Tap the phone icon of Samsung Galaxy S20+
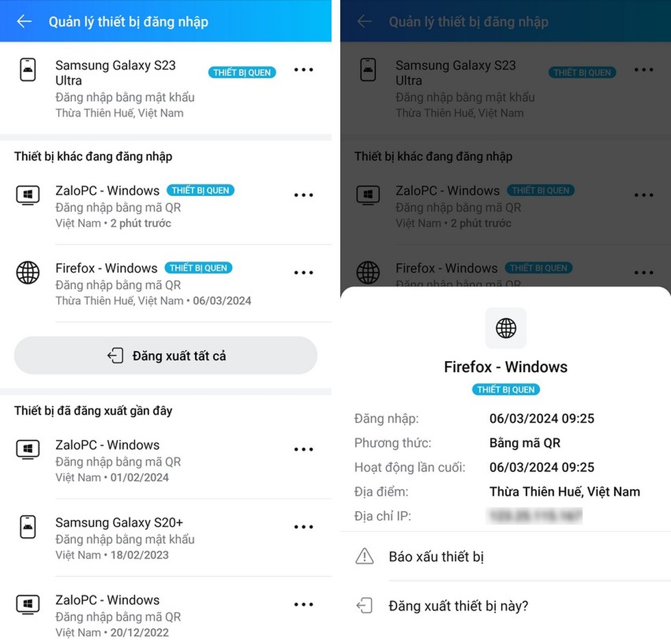The width and height of the screenshot is (671, 644). pos(27,527)
